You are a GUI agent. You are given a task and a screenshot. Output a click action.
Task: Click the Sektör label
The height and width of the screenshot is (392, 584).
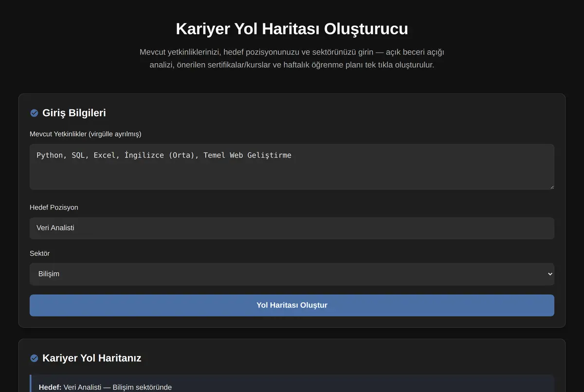tap(40, 253)
